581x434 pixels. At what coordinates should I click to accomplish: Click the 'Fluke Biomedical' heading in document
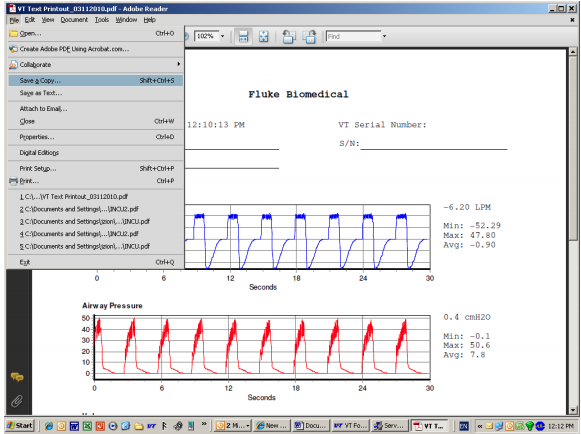[298, 94]
